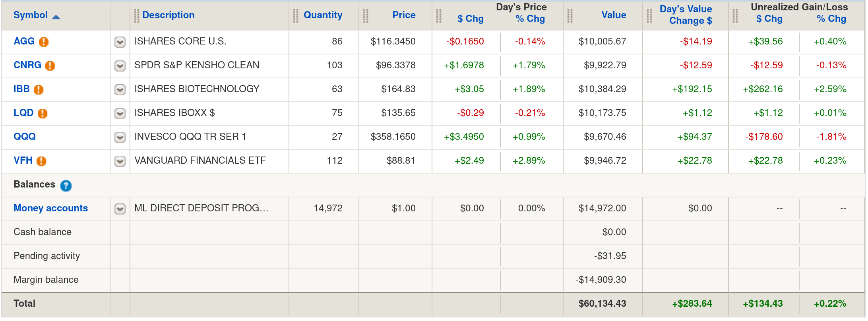Sort table by Day's Value Change $

click(x=686, y=15)
